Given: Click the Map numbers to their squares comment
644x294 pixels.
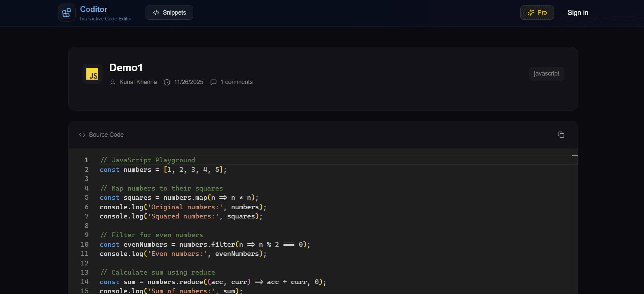Looking at the screenshot, I should 162,188.
